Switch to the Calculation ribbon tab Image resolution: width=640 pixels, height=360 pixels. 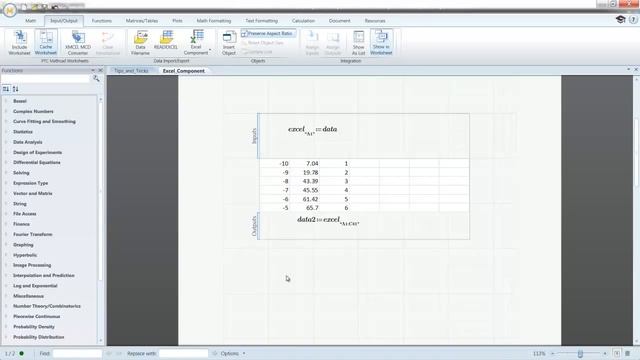pyautogui.click(x=303, y=21)
